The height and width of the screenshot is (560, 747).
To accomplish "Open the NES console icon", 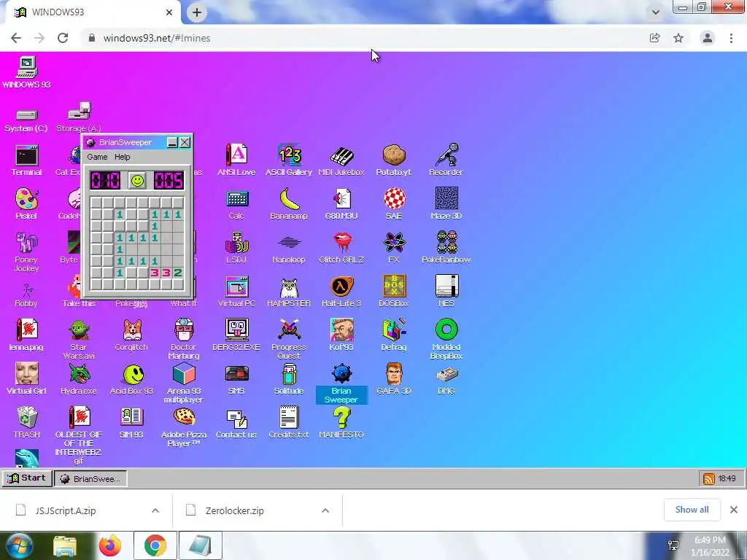I will 447,286.
